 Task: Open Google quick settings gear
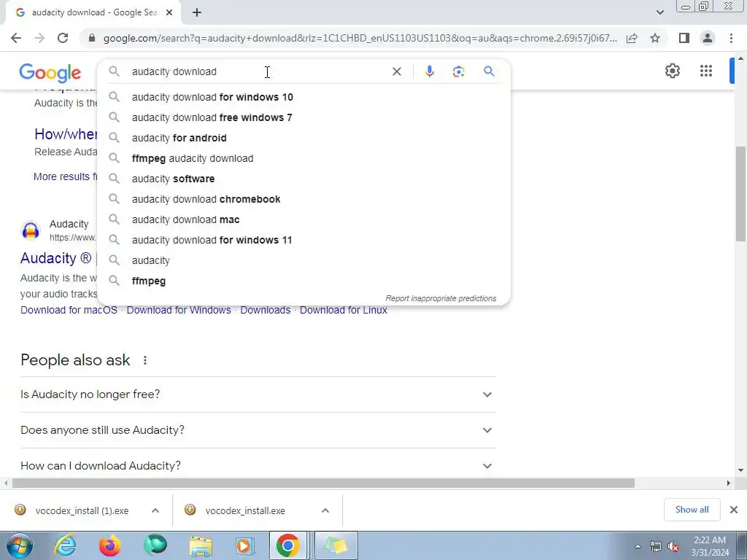point(672,71)
